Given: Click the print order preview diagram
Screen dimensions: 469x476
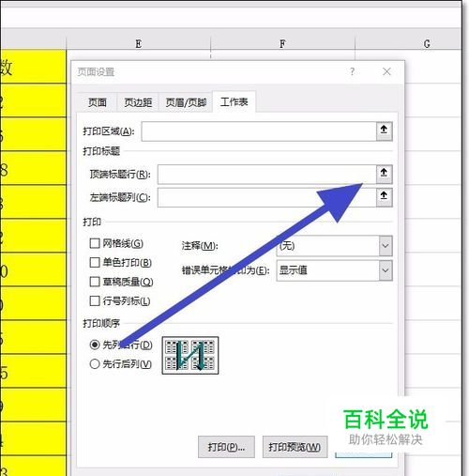Looking at the screenshot, I should tap(190, 355).
